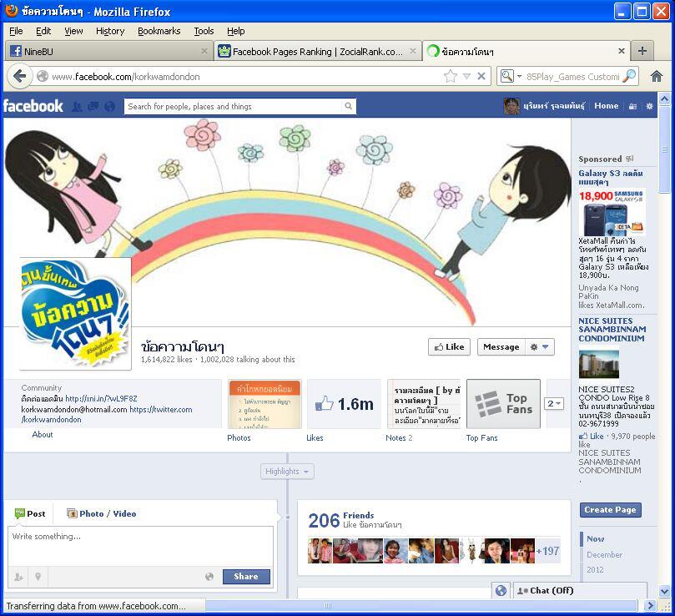Screen dimensions: 675x616
Task: Open a new tab with the plus button
Action: [642, 51]
